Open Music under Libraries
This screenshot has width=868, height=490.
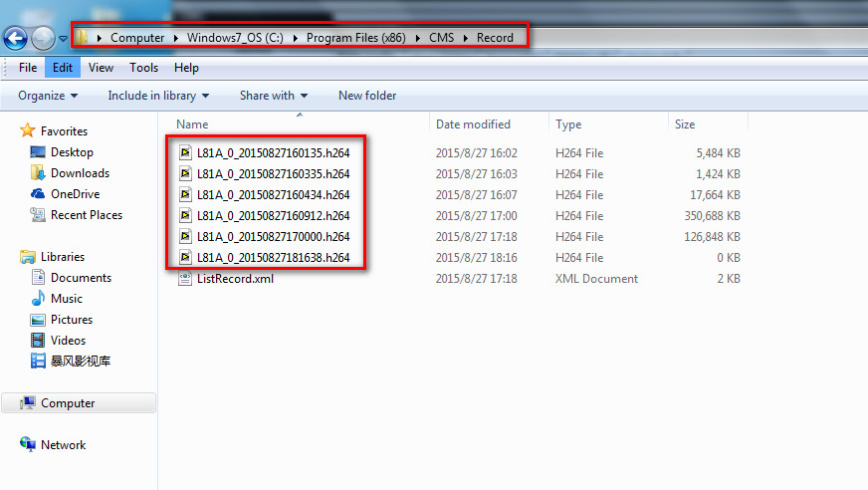67,299
